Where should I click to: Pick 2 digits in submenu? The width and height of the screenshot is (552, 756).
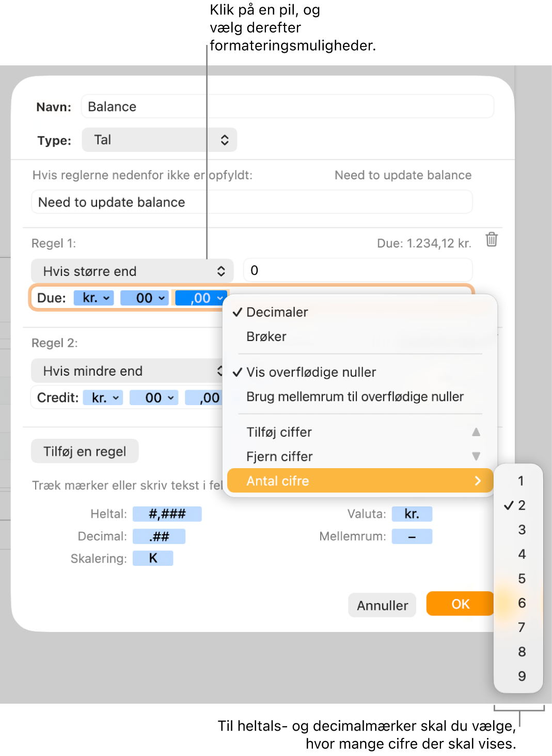(x=518, y=505)
